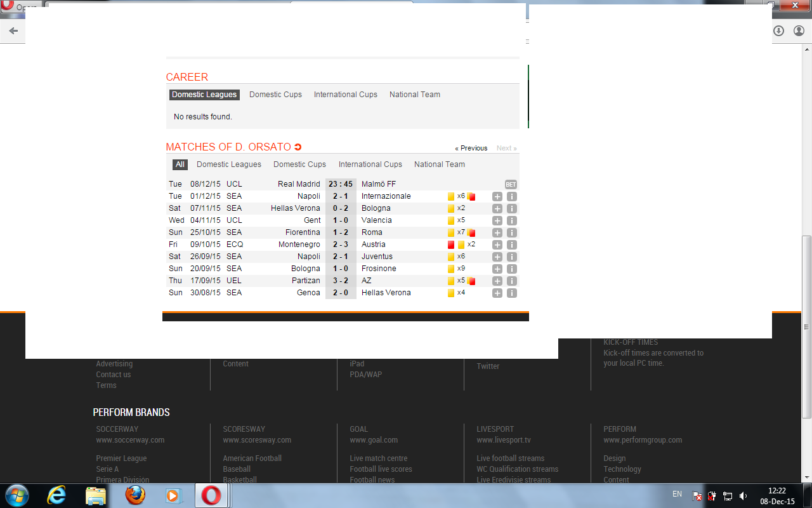Launch Firefox from the taskbar
Viewport: 812px width, 508px height.
135,495
